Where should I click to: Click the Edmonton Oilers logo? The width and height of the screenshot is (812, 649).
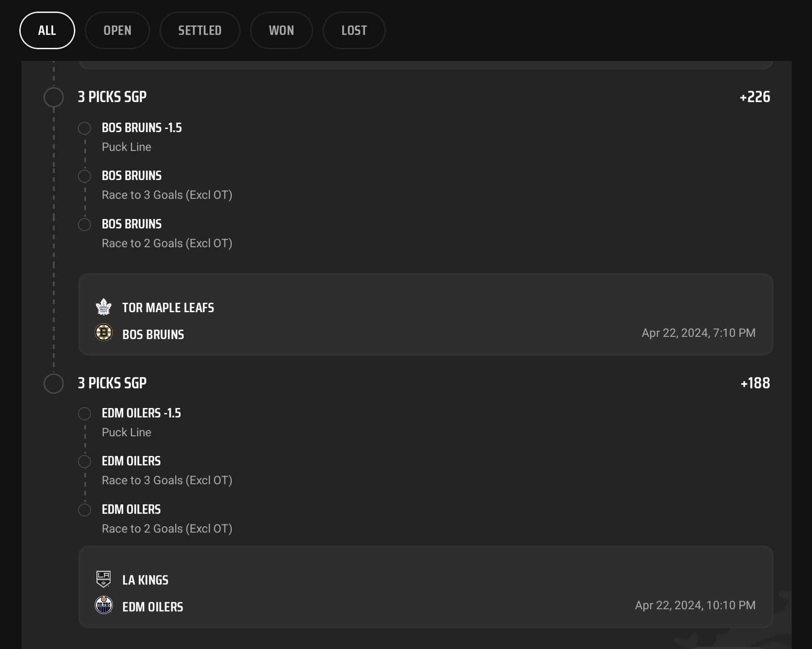(x=104, y=605)
